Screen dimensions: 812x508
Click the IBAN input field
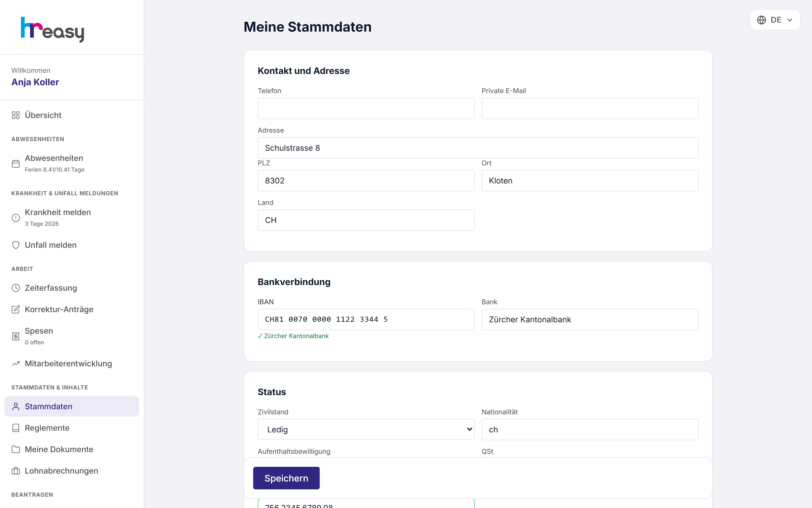(366, 319)
